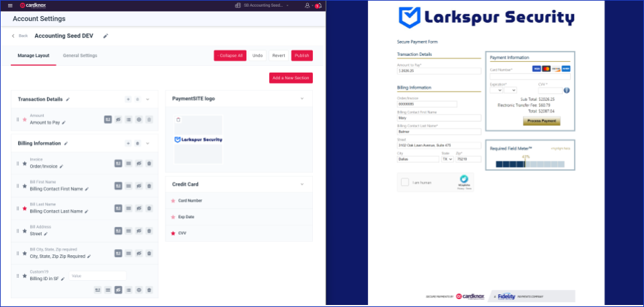This screenshot has width=644, height=307.
Task: Edit the Billing Information section title
Action: [x=66, y=143]
